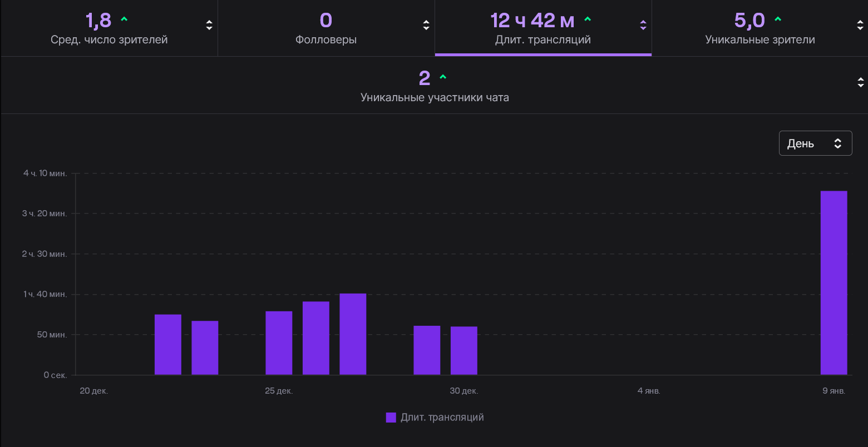Click the '4 ч. 10 мин.' axis label
868x447 pixels.
tap(45, 173)
